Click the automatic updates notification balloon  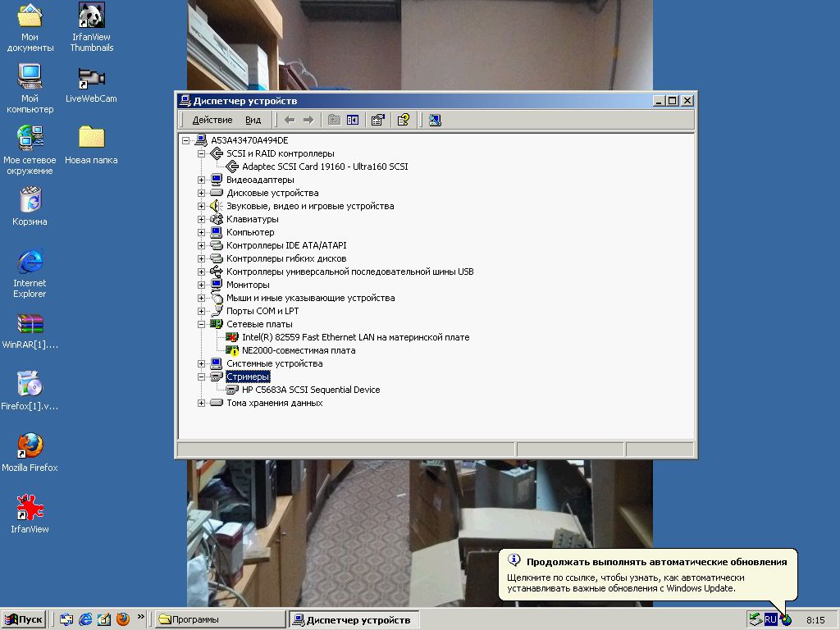coord(648,575)
